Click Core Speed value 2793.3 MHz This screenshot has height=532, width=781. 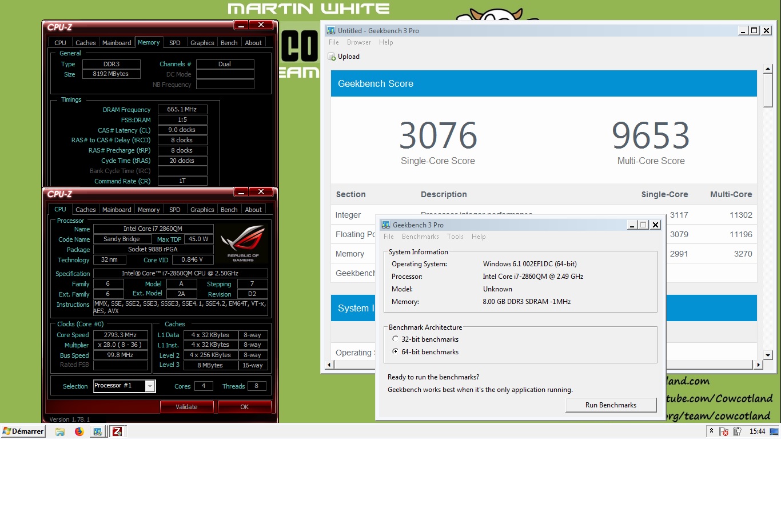120,335
